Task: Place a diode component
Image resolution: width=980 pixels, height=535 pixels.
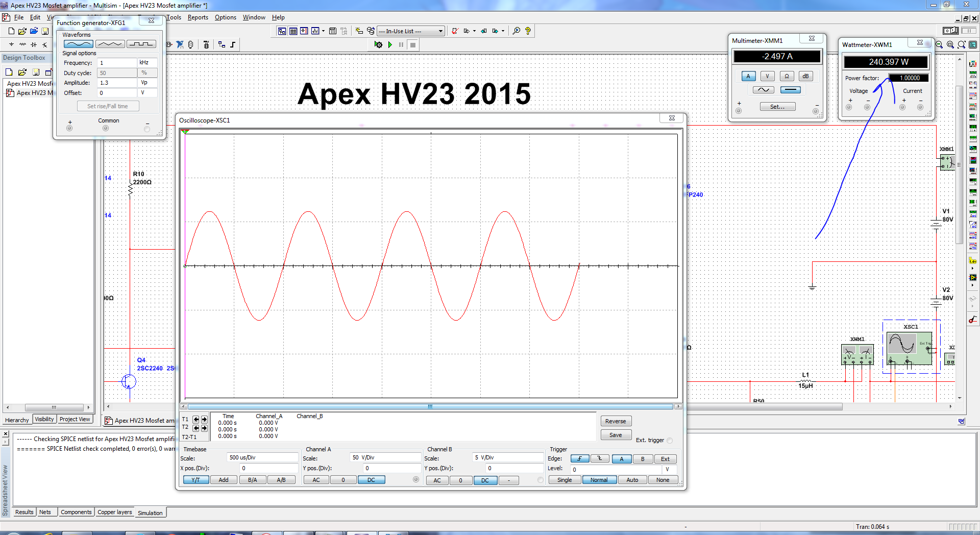Action: [x=34, y=45]
